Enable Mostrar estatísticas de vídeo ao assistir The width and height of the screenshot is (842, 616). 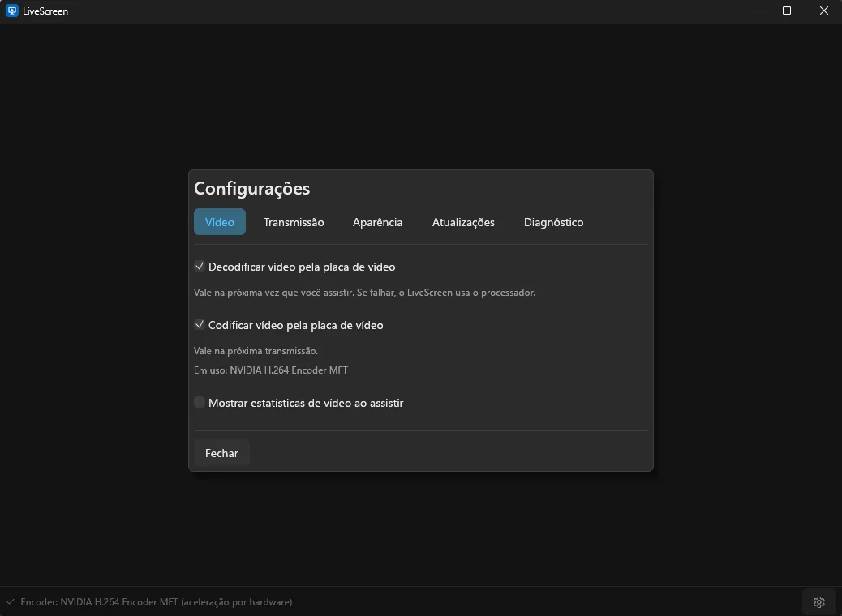200,403
